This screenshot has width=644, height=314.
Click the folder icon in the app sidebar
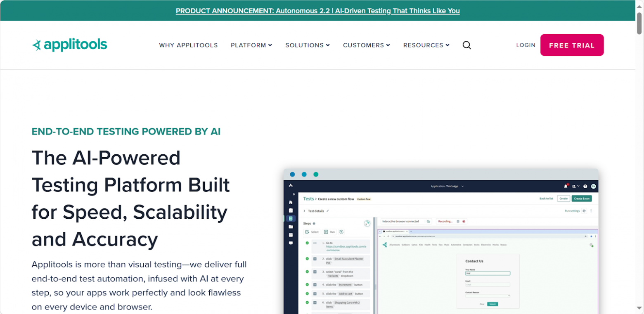pyautogui.click(x=291, y=227)
